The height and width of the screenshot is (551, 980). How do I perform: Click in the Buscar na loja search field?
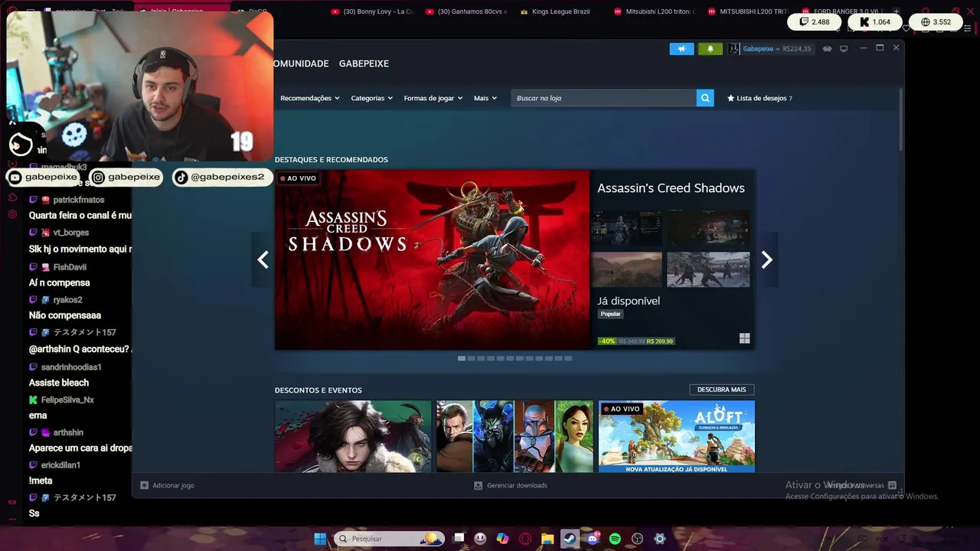tap(603, 98)
